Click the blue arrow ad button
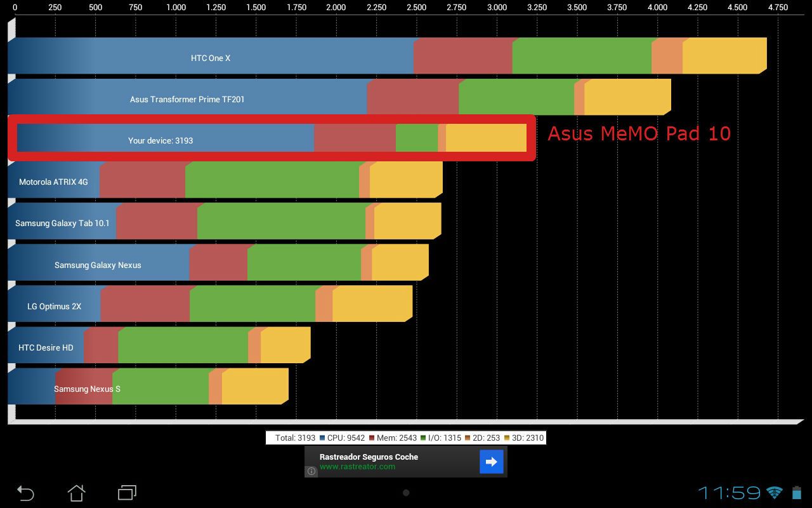 [491, 462]
